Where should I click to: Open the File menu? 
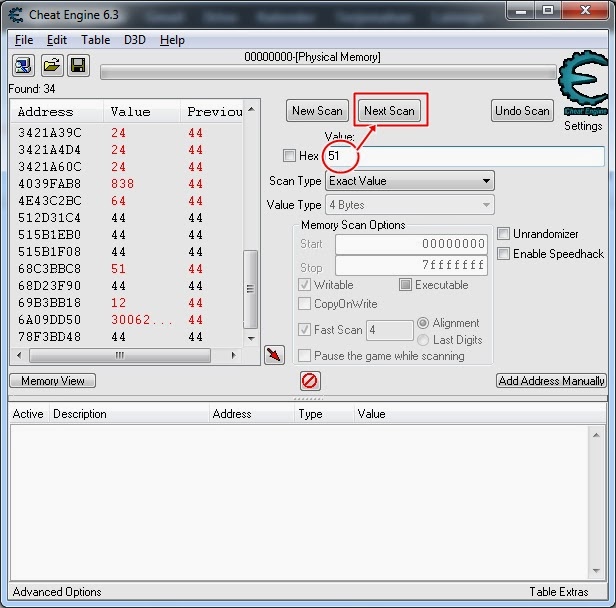click(x=24, y=40)
